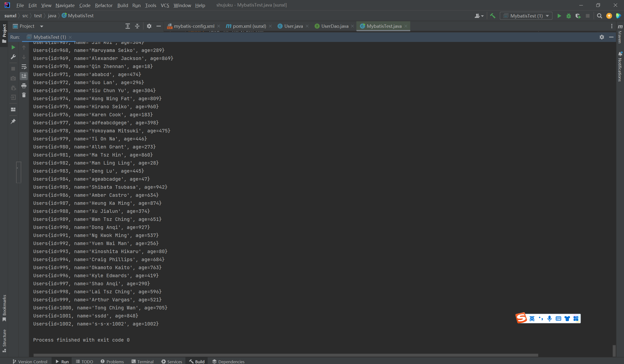624x364 pixels.
Task: Pin the Run tab with pin icon
Action: (13, 121)
